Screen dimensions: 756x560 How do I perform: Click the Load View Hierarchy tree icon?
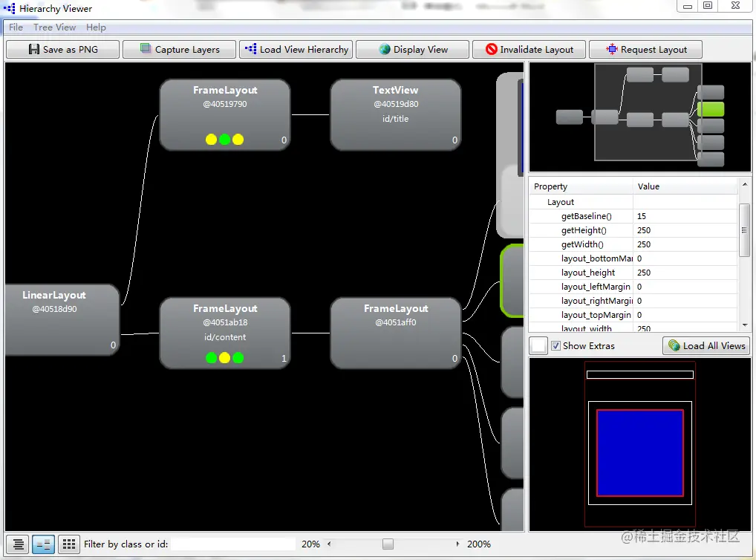251,49
